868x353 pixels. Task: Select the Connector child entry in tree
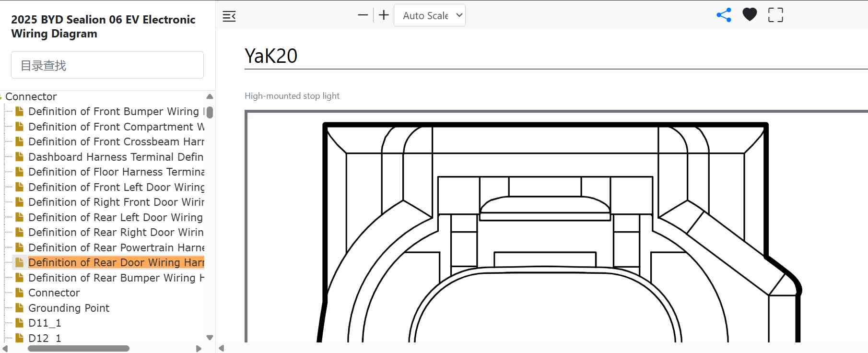click(54, 293)
